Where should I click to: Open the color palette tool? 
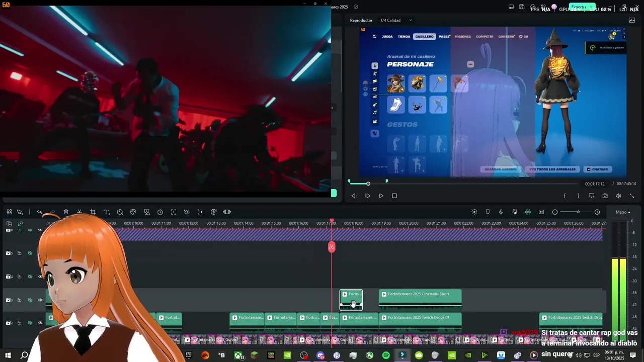coord(133,212)
